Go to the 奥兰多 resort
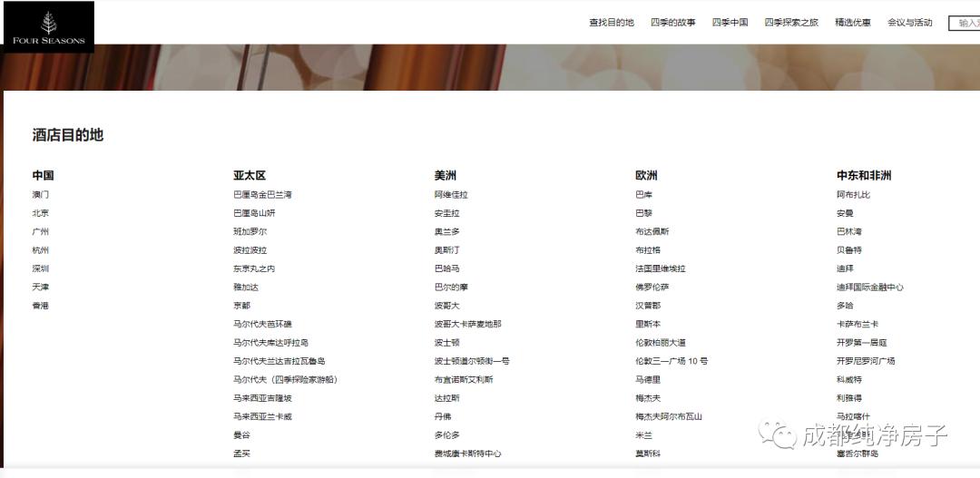The image size is (980, 478). 446,232
